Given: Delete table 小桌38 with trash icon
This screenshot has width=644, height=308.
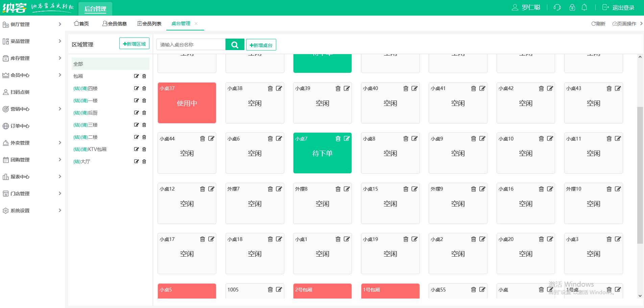Looking at the screenshot, I should (270, 88).
